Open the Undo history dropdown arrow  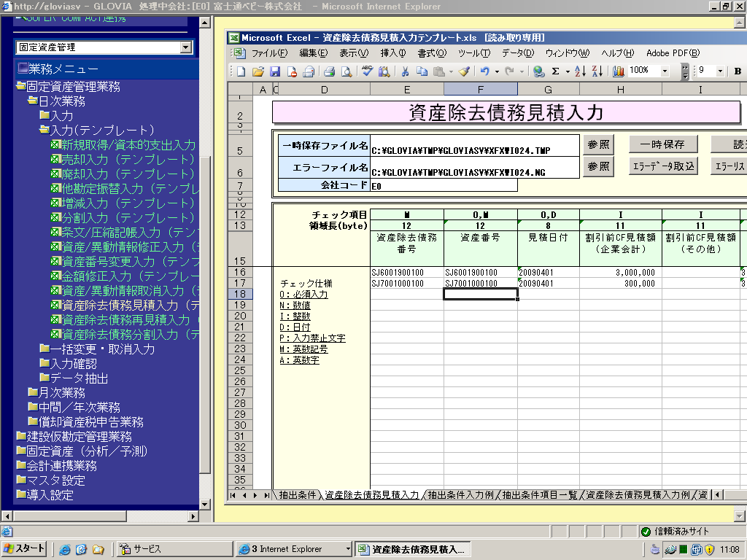(496, 71)
